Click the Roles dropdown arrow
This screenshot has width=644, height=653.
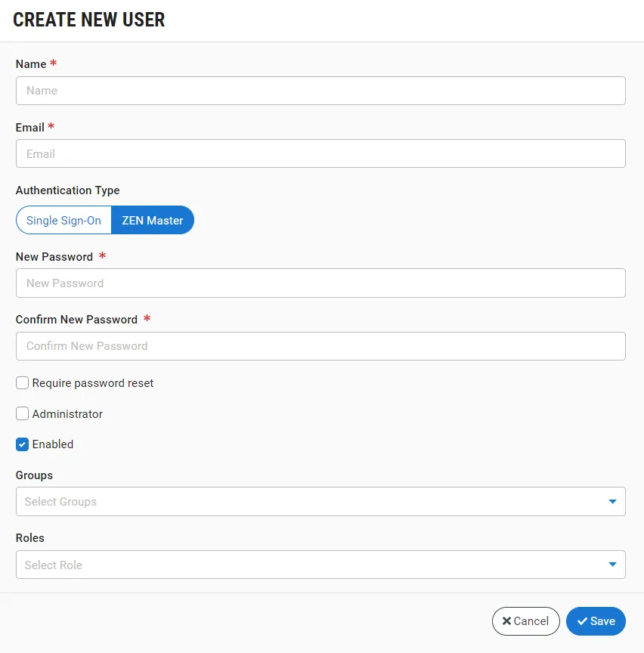pos(612,565)
